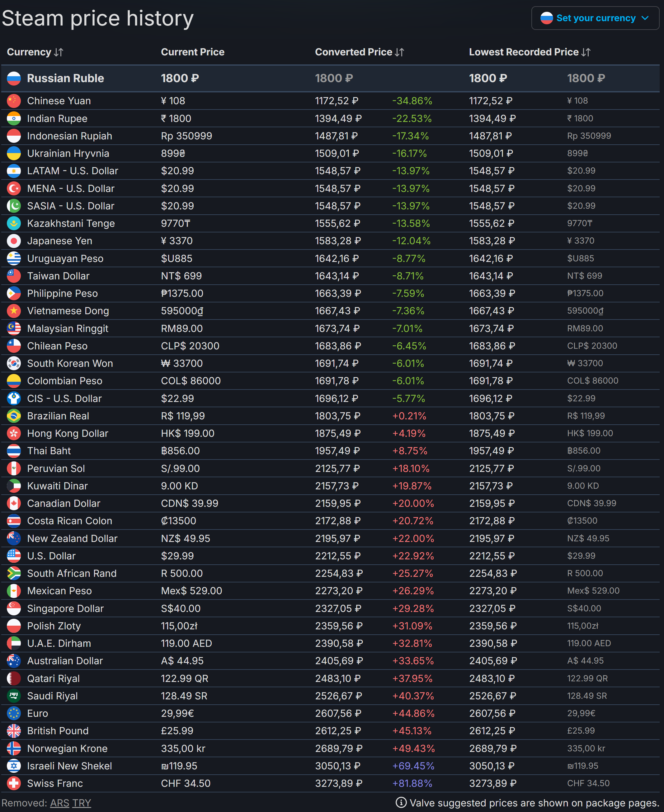Sort the table by Currency column
The width and height of the screenshot is (664, 812).
35,52
